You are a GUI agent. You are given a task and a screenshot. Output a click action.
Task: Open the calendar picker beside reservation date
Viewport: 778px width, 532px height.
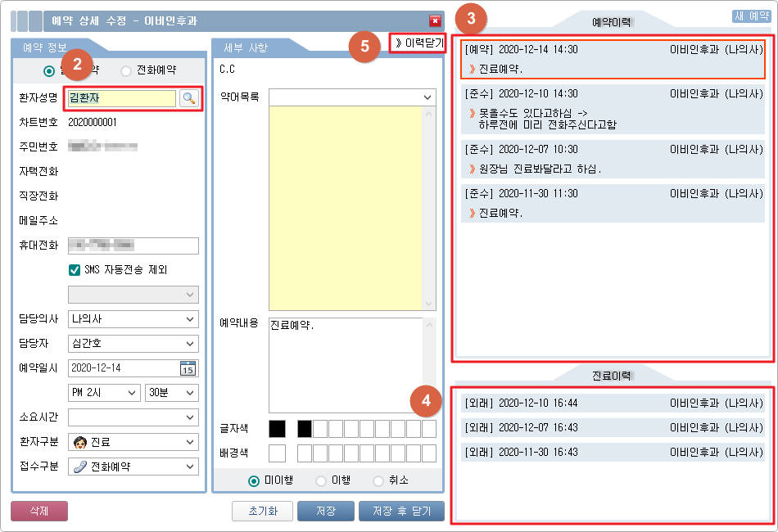click(x=188, y=368)
